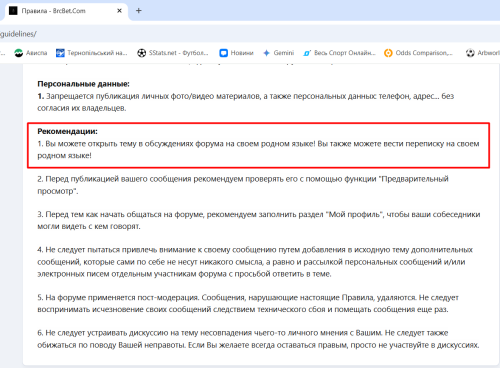
Task: Open the Новини bookmark
Action: [x=237, y=53]
